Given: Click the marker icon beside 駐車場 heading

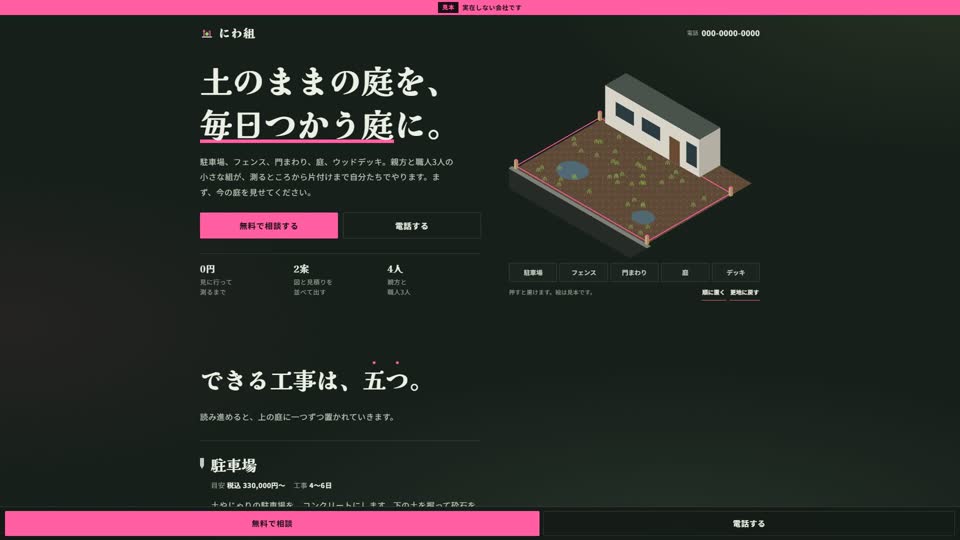Looking at the screenshot, I should point(202,463).
